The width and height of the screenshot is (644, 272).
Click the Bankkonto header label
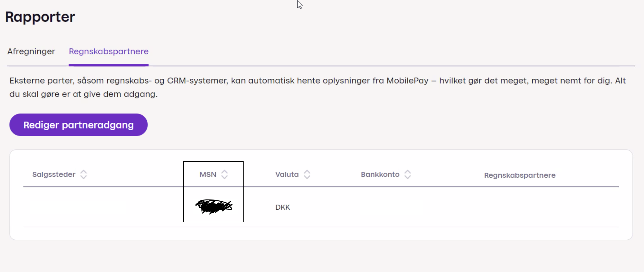(x=380, y=175)
